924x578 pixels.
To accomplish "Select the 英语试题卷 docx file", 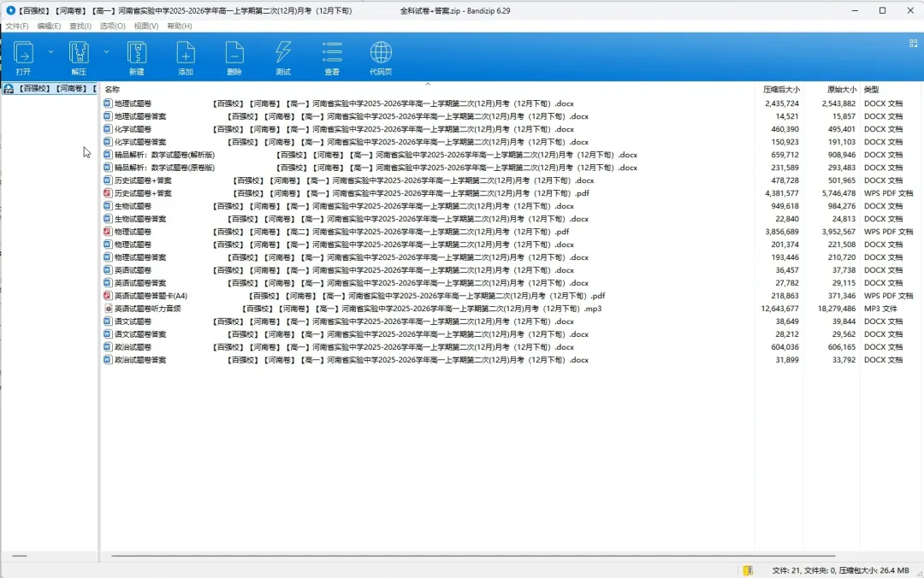I will click(x=339, y=270).
